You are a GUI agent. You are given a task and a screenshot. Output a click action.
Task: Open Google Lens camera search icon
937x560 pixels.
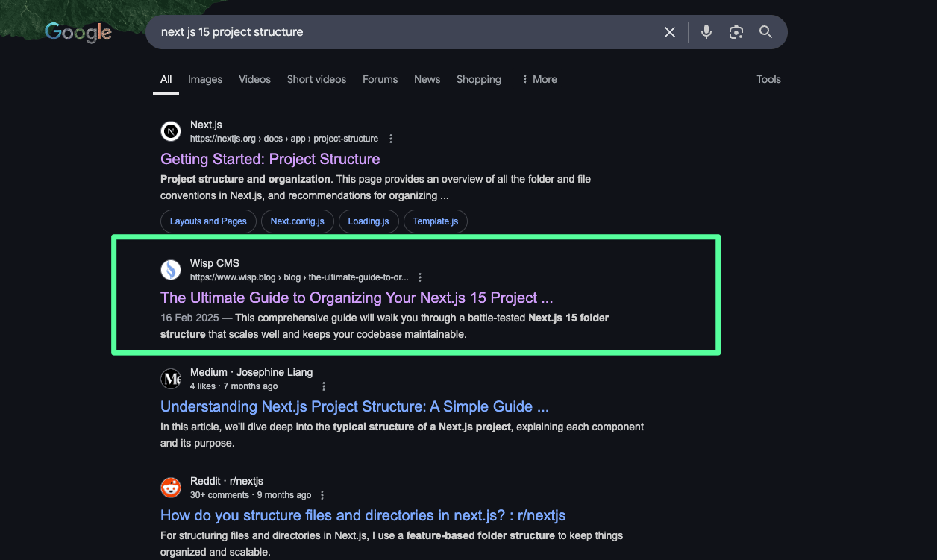click(736, 32)
